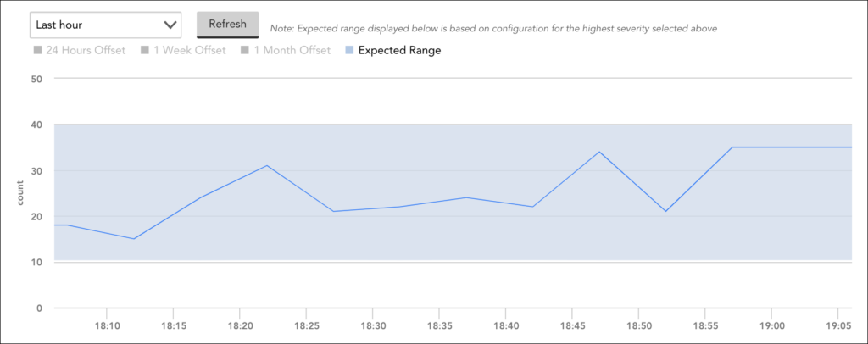The width and height of the screenshot is (868, 344).
Task: Click the Refresh button
Action: click(x=227, y=25)
